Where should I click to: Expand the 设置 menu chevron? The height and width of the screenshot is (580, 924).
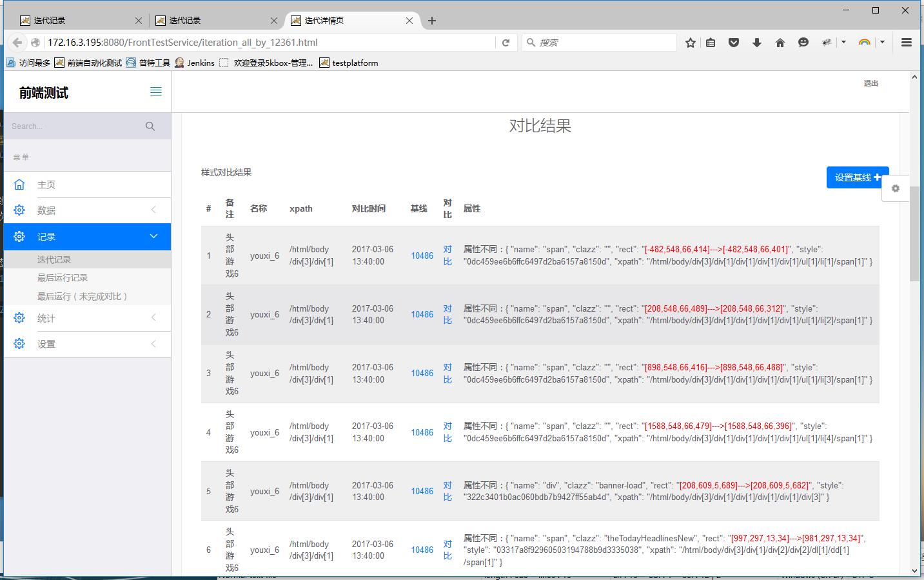click(x=153, y=344)
